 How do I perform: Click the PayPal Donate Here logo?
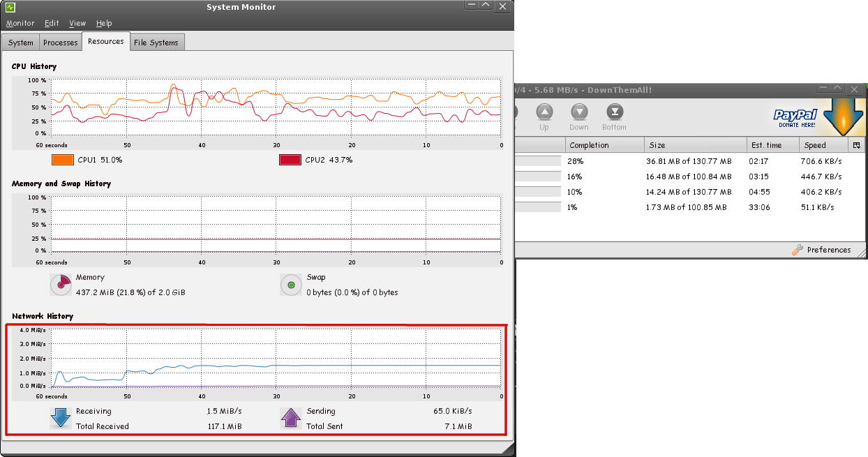pos(795,118)
